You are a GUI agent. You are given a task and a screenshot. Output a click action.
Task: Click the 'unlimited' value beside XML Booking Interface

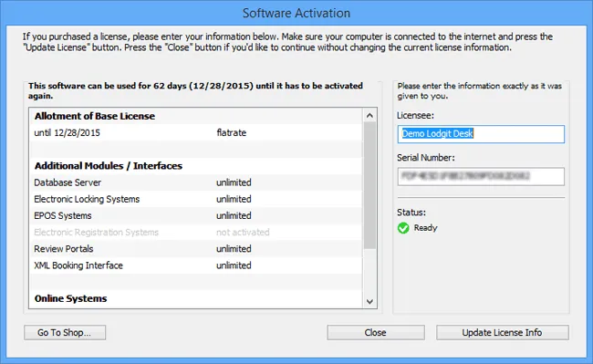[234, 265]
